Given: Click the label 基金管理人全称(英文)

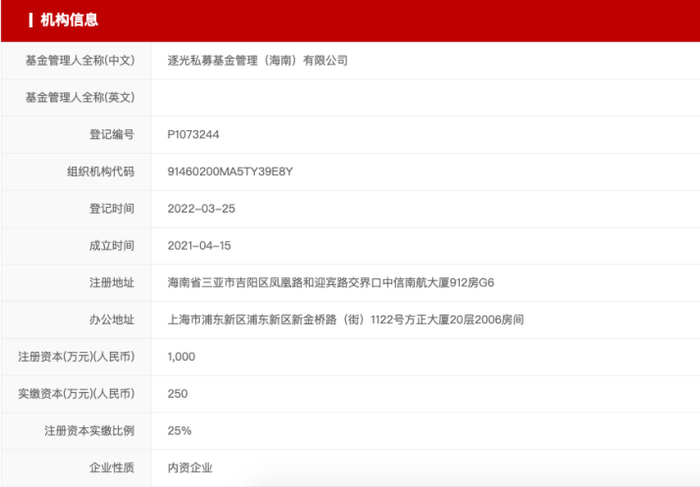Looking at the screenshot, I should pyautogui.click(x=80, y=97).
